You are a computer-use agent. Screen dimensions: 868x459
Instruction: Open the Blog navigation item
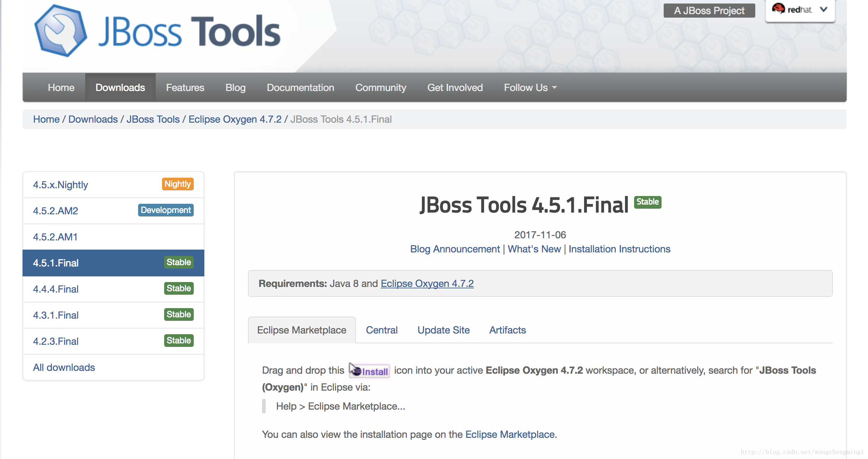[x=235, y=87]
